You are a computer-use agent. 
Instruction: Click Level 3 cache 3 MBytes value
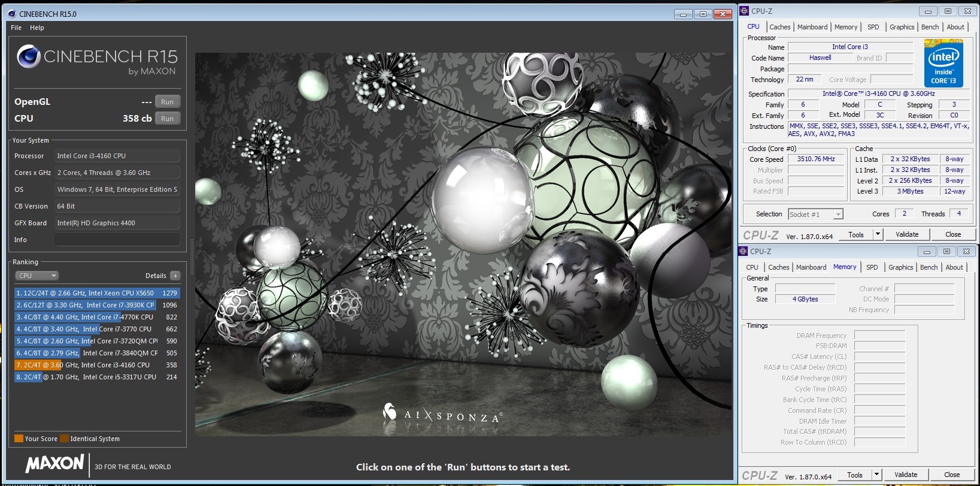point(910,191)
